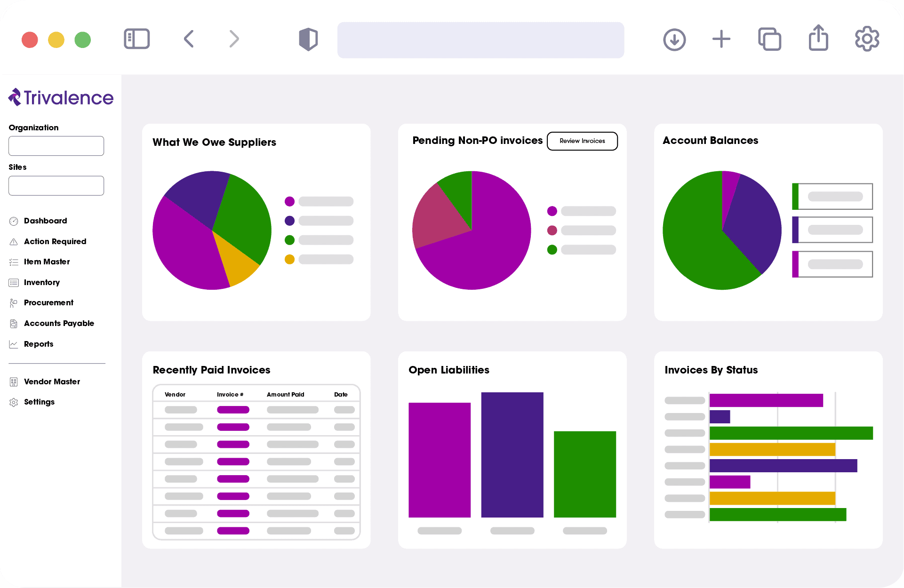This screenshot has height=588, width=904.
Task: Select Action Required in the sidebar
Action: (x=55, y=241)
